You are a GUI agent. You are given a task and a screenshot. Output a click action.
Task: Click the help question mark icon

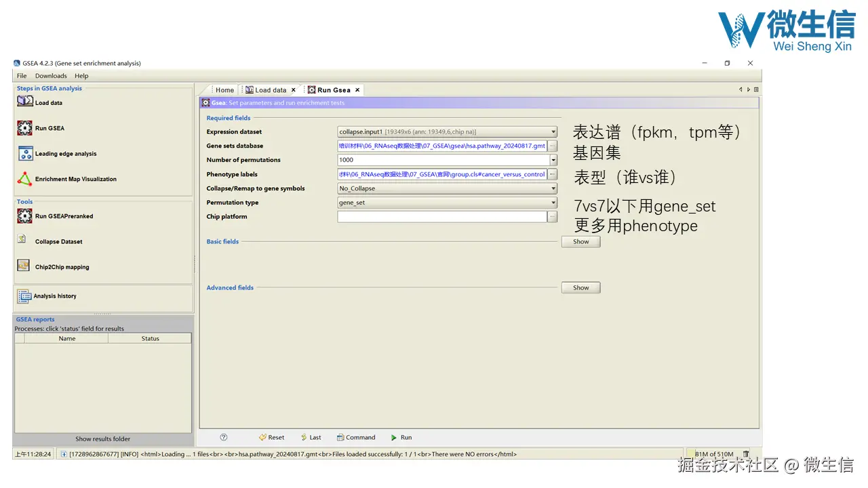(x=224, y=437)
